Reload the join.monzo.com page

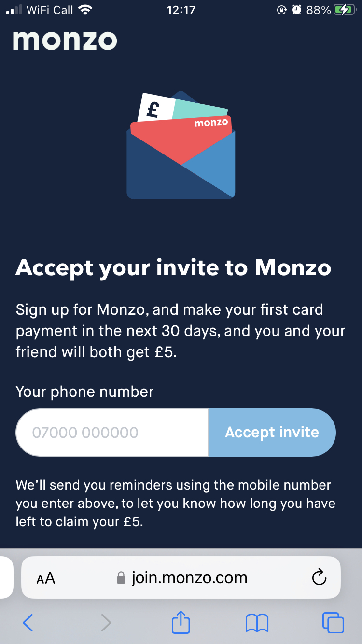tap(319, 577)
